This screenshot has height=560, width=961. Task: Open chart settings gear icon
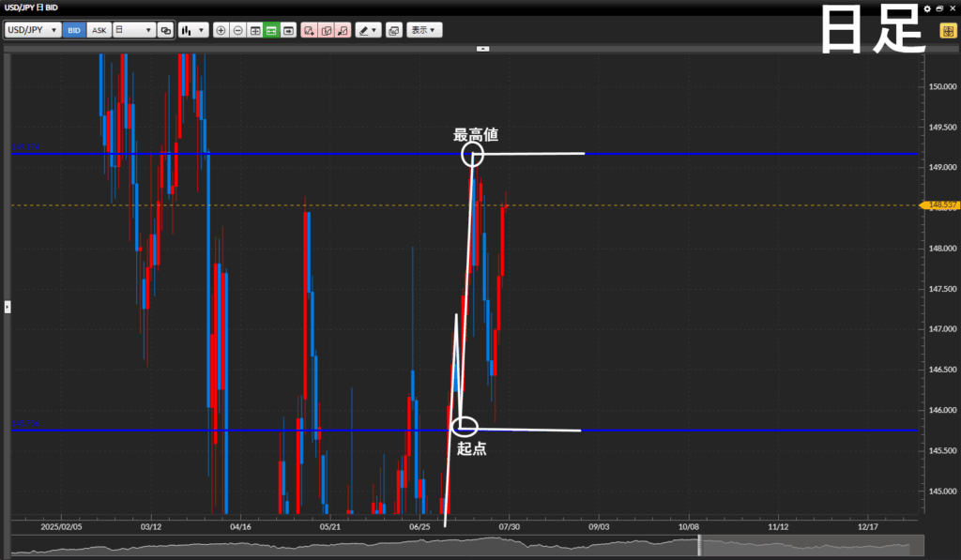click(927, 8)
